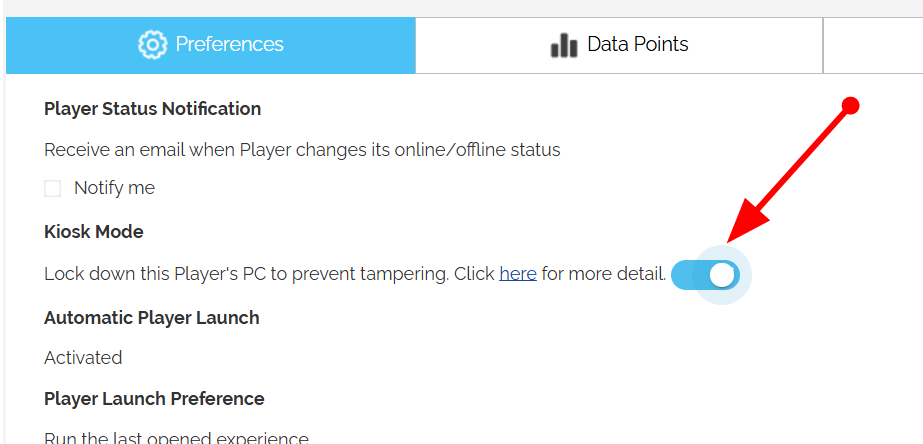The image size is (923, 444).
Task: Click the red dot at arrow's tail
Action: pyautogui.click(x=851, y=106)
